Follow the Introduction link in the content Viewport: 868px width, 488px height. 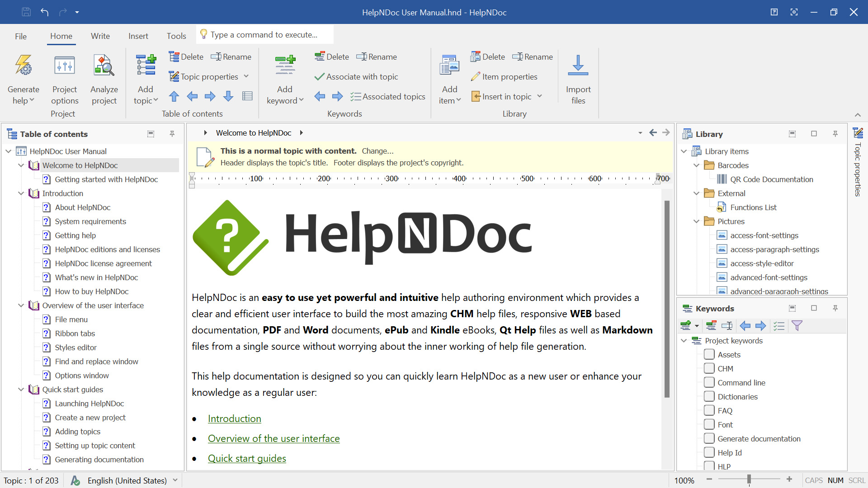click(x=235, y=419)
